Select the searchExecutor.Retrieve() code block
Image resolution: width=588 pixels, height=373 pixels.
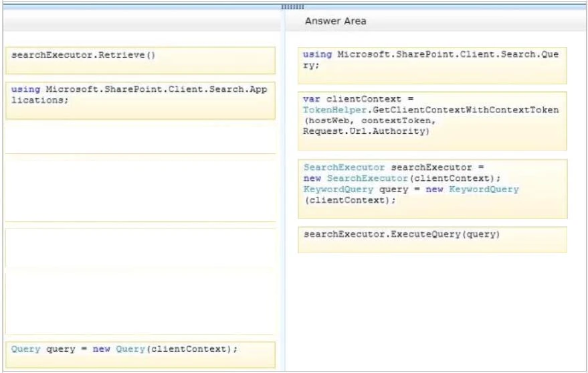(x=140, y=60)
